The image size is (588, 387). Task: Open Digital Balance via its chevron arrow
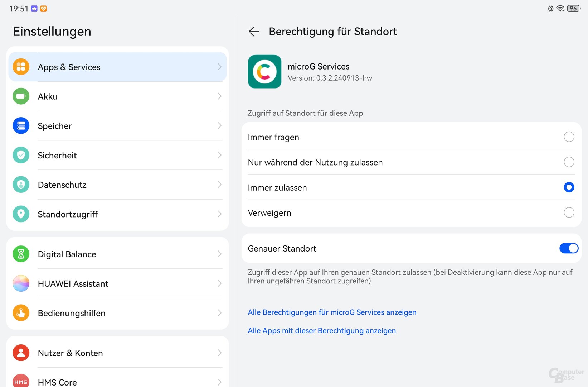(219, 254)
